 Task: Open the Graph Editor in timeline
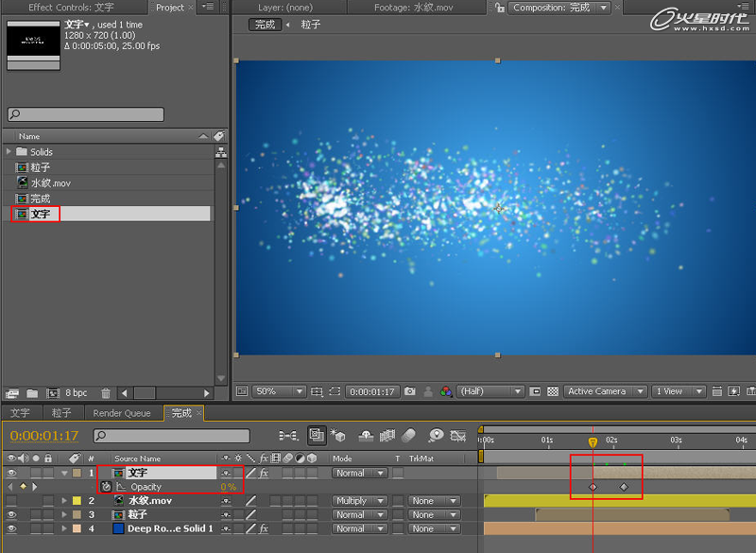[457, 436]
